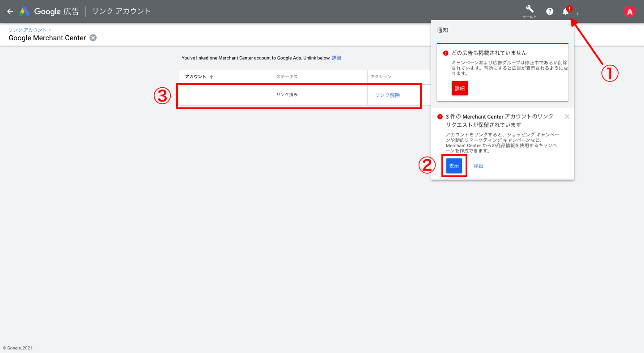Viewport: 644px width, 353px height.
Task: Dismiss the Merchant Center link request notification
Action: click(567, 116)
